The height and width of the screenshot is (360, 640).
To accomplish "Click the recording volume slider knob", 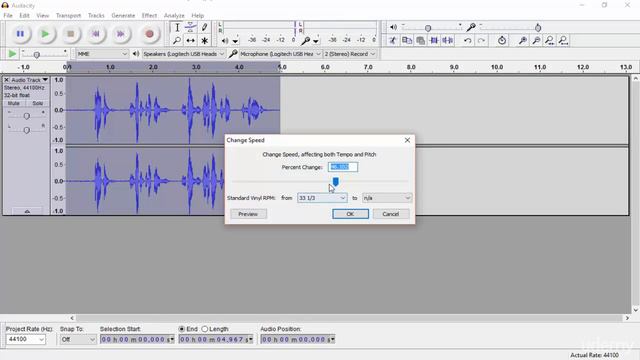I will tap(538, 28).
